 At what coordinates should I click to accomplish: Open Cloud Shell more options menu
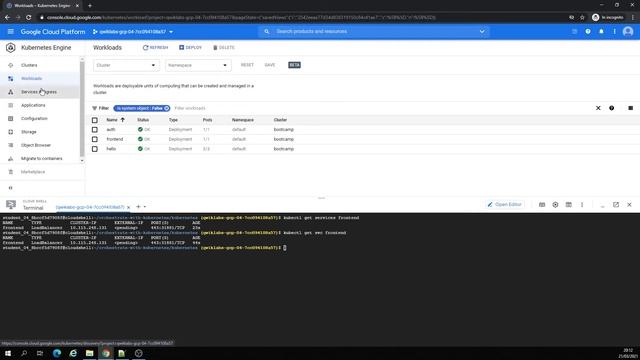(582, 204)
